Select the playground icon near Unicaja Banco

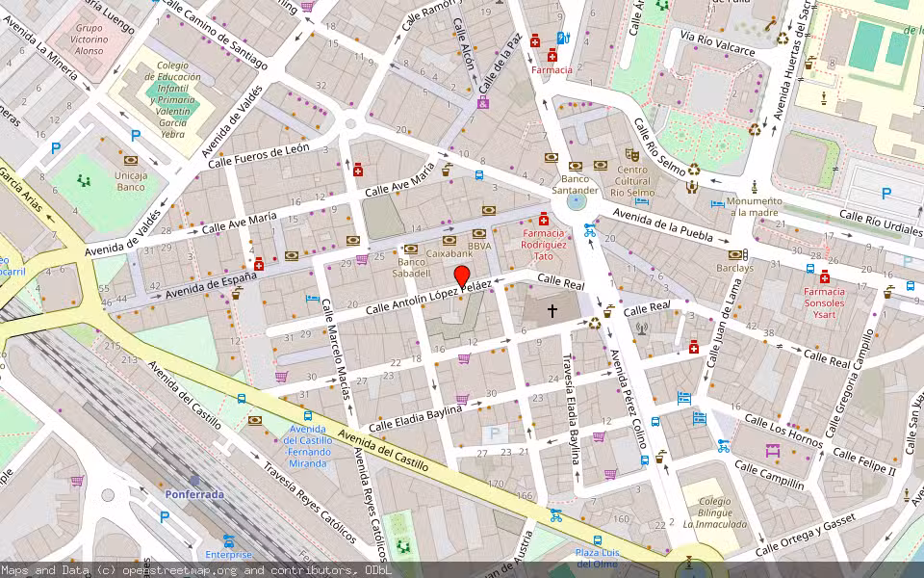(x=85, y=180)
